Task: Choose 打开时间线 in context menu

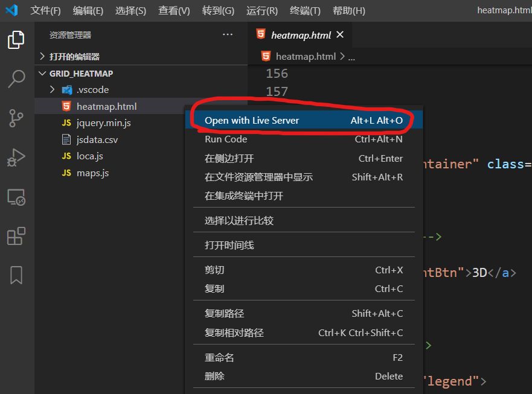Action: [x=304, y=245]
